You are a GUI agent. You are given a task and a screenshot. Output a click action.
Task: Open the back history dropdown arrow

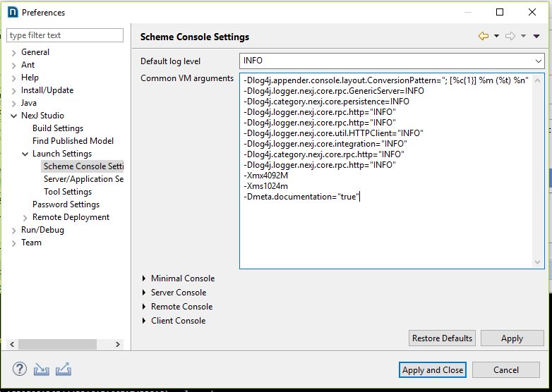[x=496, y=36]
